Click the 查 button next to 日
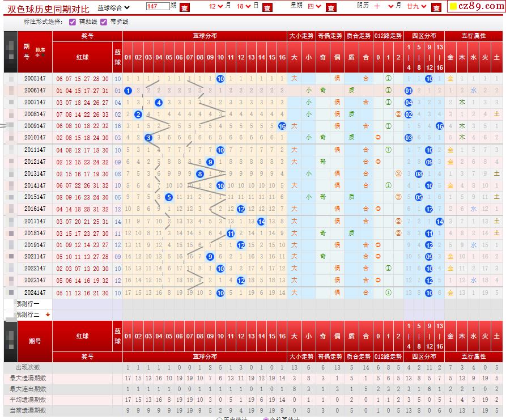506x420 pixels. point(267,7)
